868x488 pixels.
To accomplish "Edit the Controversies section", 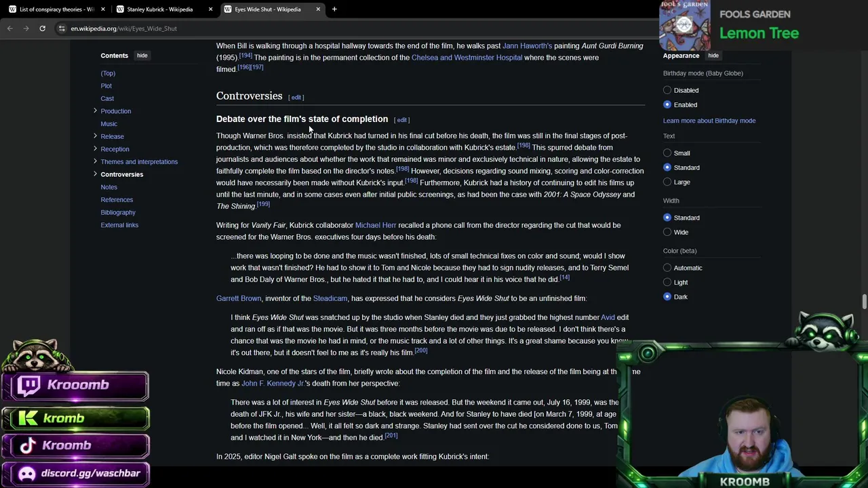I will [x=296, y=97].
